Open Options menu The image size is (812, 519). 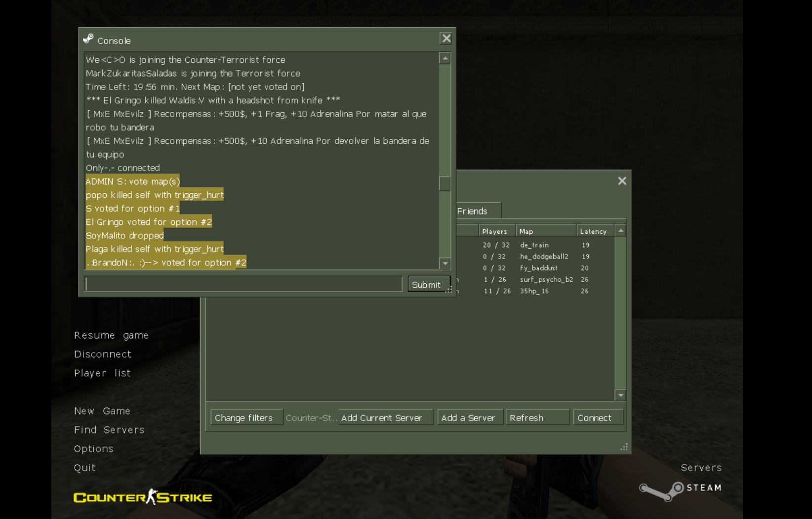click(x=93, y=449)
